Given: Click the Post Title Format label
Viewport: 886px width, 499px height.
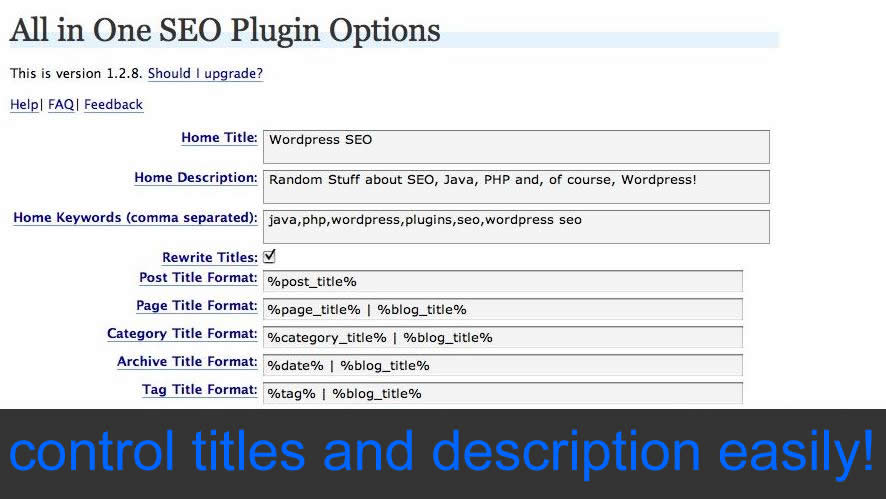Looking at the screenshot, I should point(198,278).
